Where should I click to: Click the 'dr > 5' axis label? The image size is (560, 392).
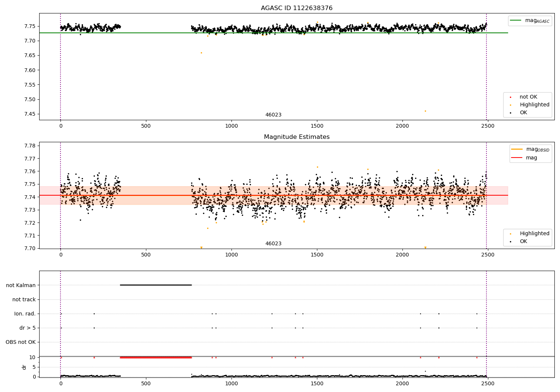28,328
